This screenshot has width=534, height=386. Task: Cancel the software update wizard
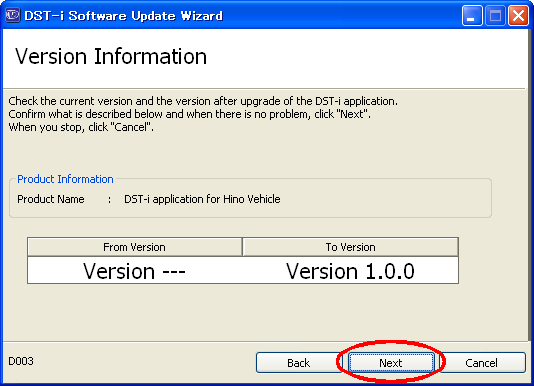click(x=482, y=362)
